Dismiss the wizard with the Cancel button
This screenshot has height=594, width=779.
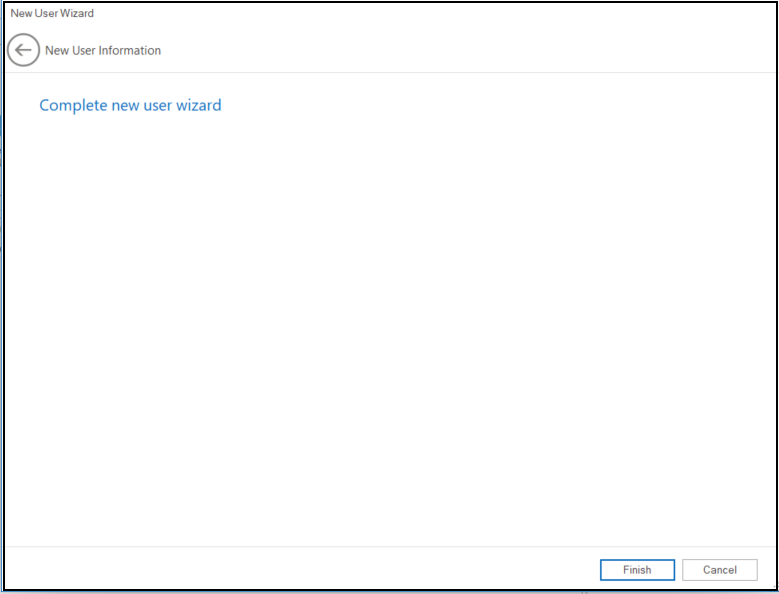[719, 570]
